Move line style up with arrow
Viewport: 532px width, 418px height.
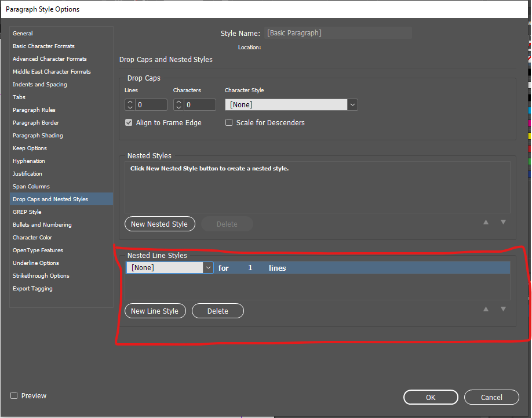(x=486, y=309)
